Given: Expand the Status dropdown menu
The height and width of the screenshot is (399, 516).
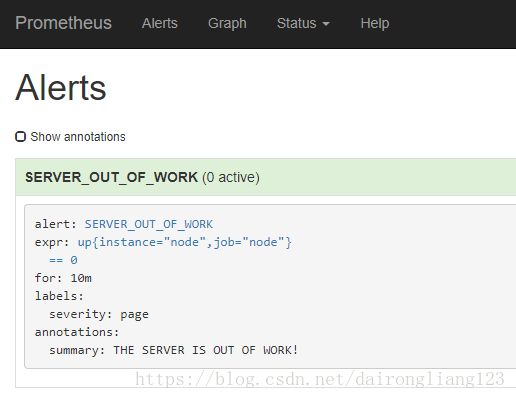Looking at the screenshot, I should coord(303,23).
